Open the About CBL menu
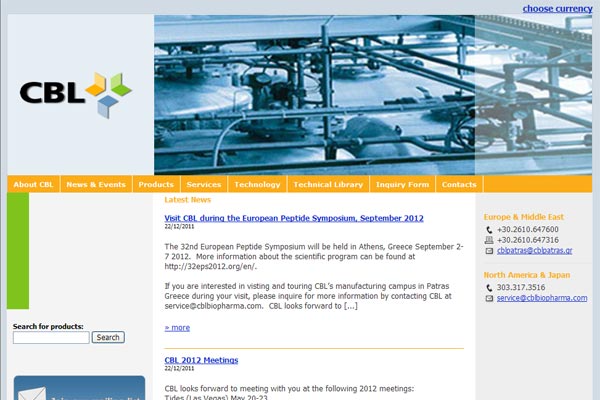This screenshot has width=600, height=400. tap(34, 184)
